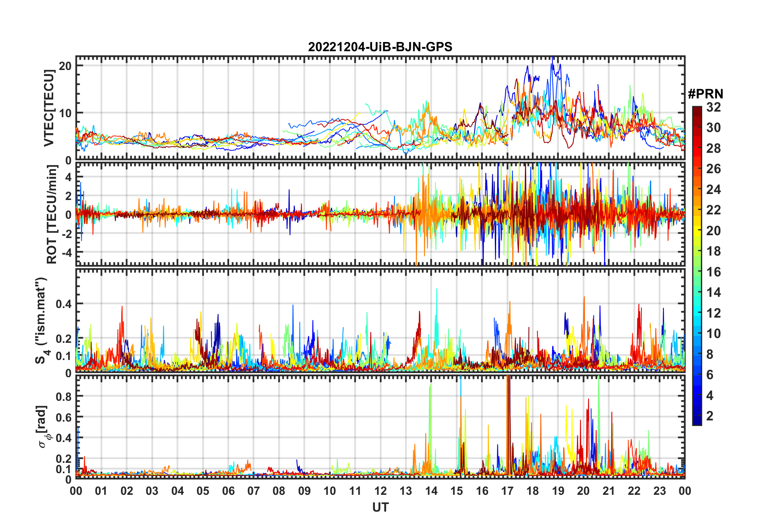Click x-axis tick label 17

(507, 491)
